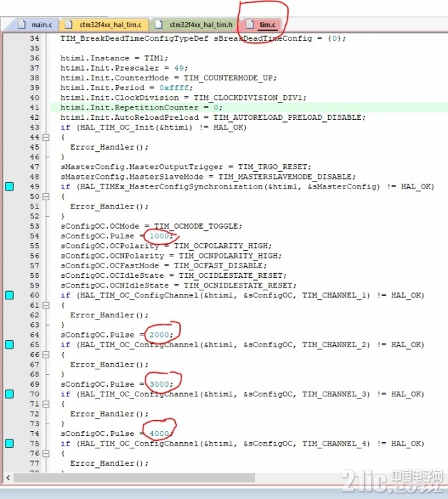Click the Pulse value 1000
The height and width of the screenshot is (499, 448).
[159, 236]
